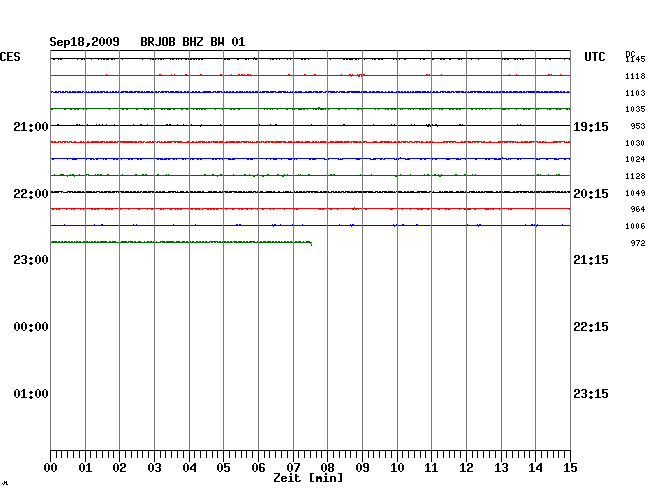The width and height of the screenshot is (650, 494).
Task: Click the DC value 1145
Action: [635, 59]
